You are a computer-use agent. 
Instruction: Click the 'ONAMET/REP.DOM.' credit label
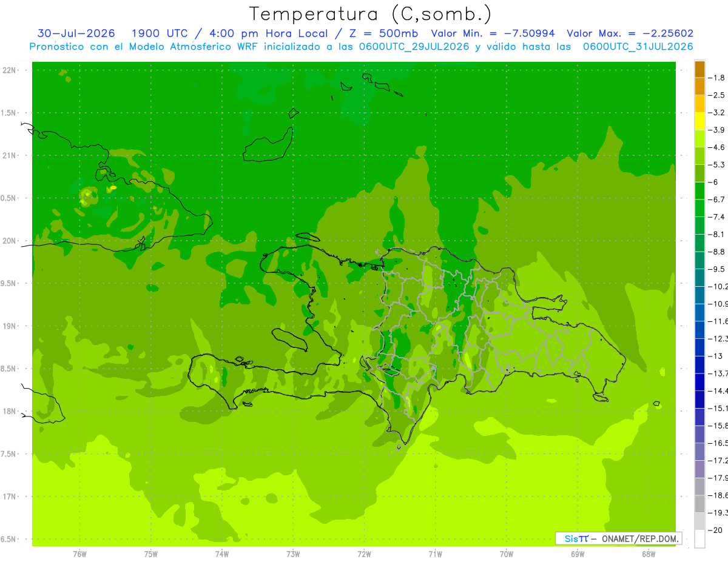(x=640, y=538)
